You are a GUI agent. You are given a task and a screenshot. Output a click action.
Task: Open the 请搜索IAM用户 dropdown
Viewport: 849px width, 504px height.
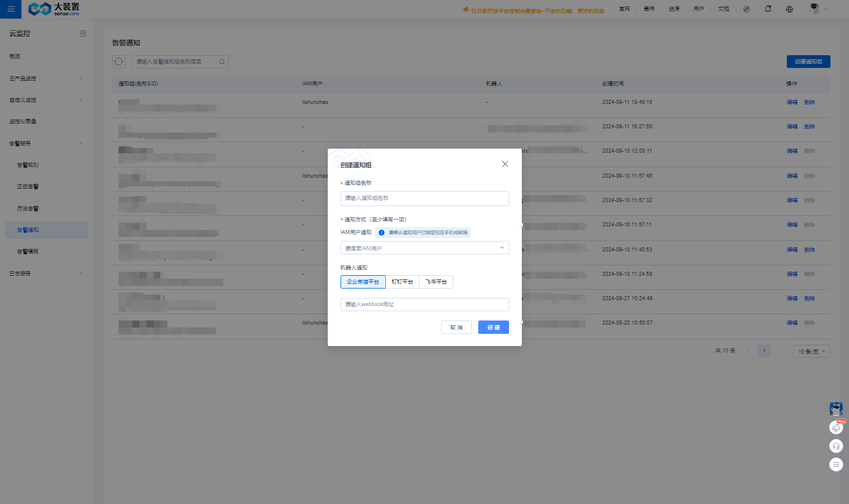pos(425,248)
